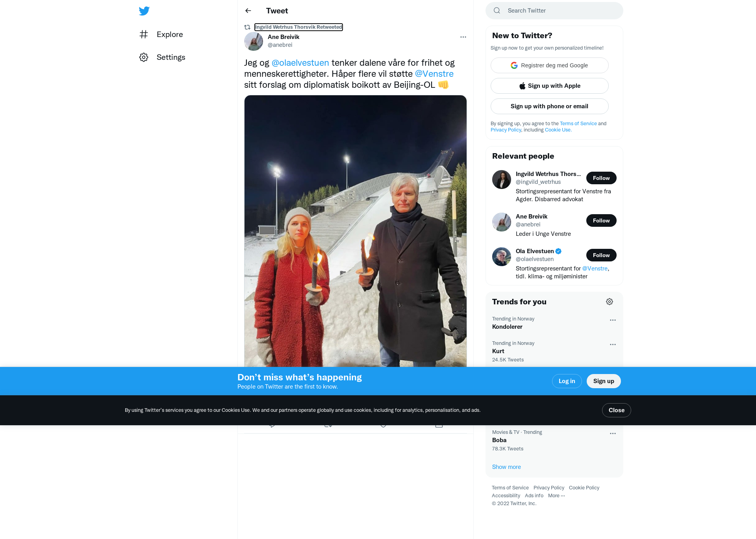Open Ane Breivik's avatar on the tweet
The height and width of the screenshot is (539, 756).
(x=254, y=41)
